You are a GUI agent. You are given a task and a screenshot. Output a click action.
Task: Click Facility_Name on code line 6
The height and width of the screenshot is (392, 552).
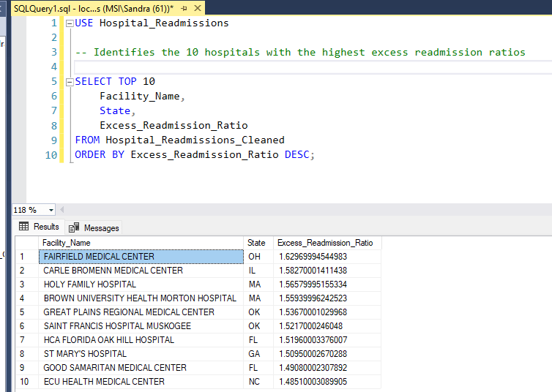(140, 97)
